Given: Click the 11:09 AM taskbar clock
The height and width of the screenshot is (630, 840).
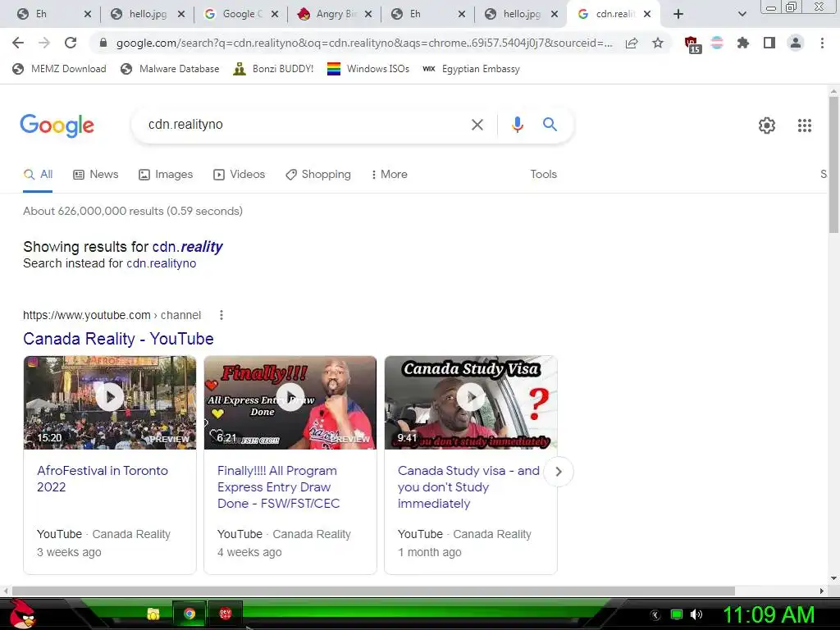Looking at the screenshot, I should [x=769, y=614].
